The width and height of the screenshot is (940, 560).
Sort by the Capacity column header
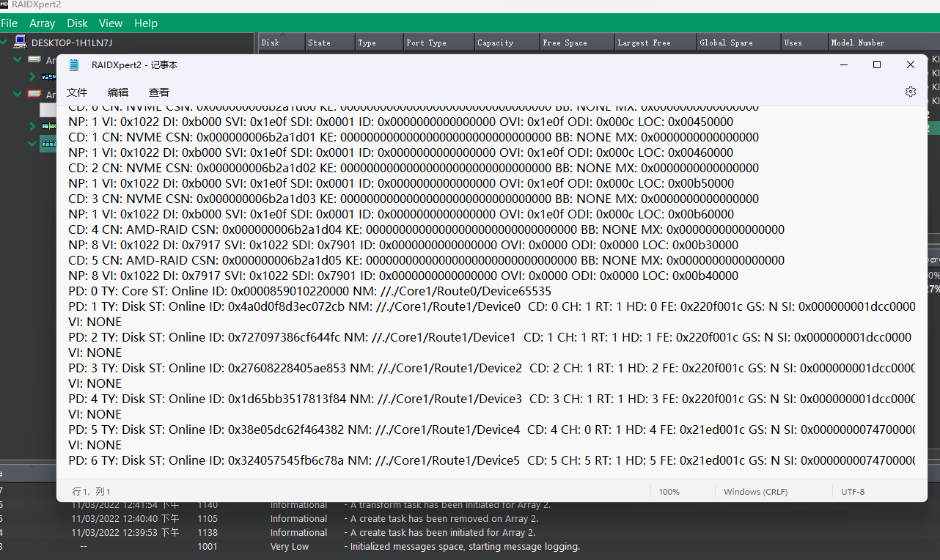[x=507, y=43]
